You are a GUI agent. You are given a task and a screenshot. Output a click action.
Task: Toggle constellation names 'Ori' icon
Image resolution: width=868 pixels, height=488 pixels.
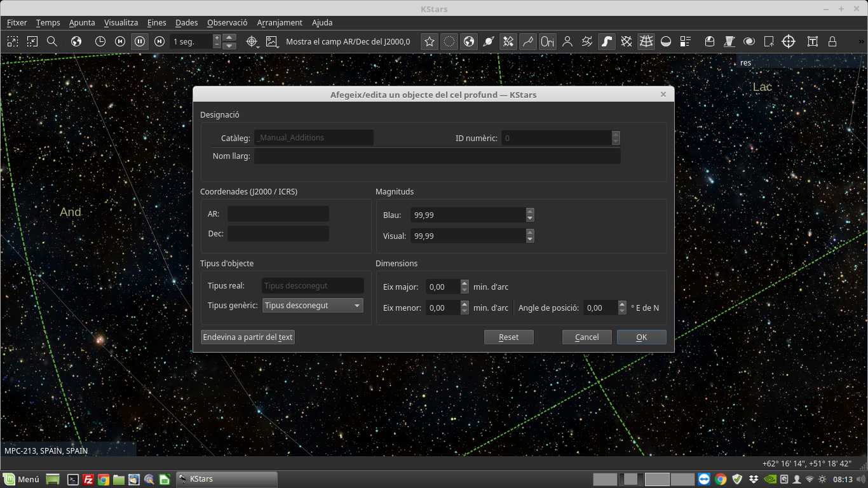[x=548, y=41]
